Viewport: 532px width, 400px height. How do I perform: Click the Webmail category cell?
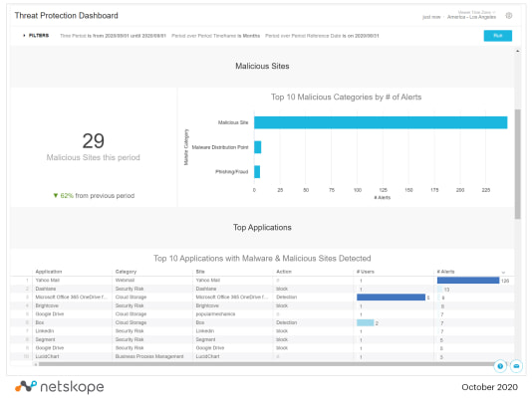[x=125, y=280]
